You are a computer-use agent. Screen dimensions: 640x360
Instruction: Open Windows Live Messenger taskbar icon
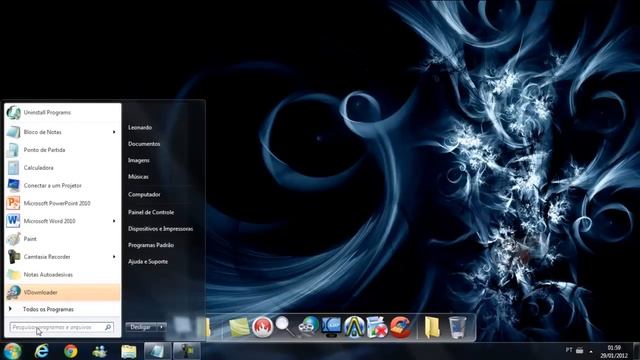(100, 351)
